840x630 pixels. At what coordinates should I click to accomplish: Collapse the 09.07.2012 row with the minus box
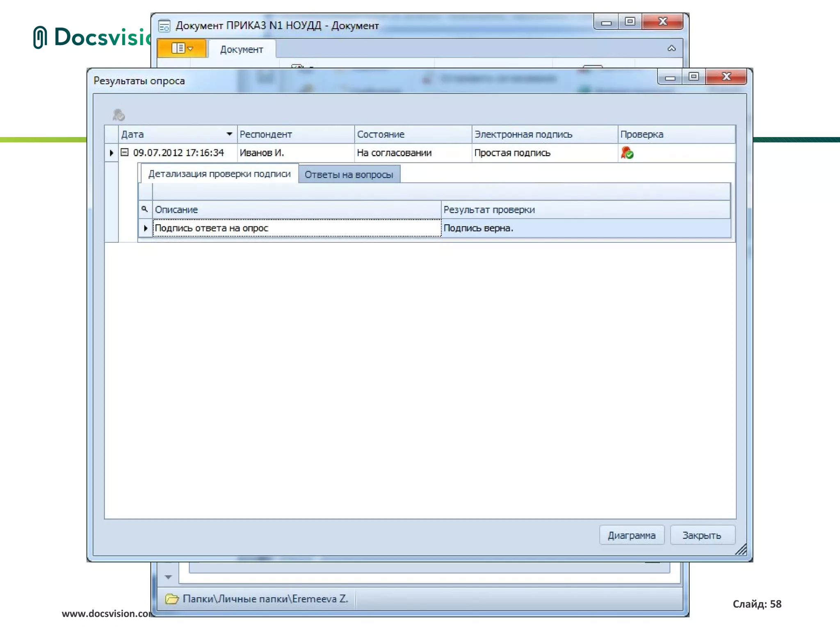125,153
